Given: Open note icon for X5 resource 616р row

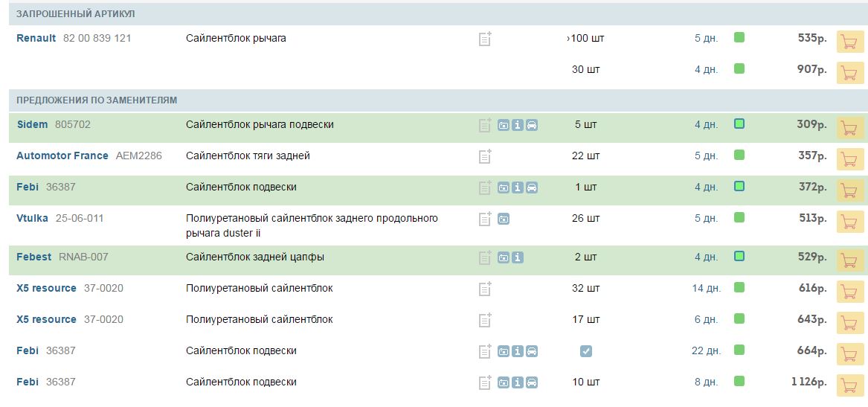Looking at the screenshot, I should (x=485, y=289).
